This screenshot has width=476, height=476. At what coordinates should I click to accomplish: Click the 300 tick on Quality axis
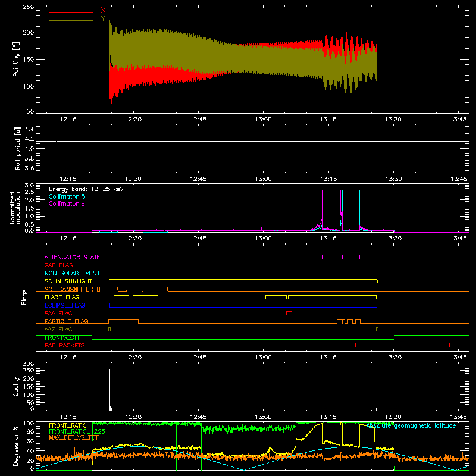28,364
